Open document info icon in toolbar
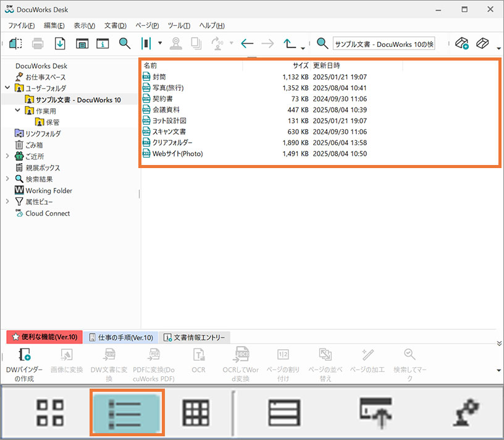 (x=103, y=43)
